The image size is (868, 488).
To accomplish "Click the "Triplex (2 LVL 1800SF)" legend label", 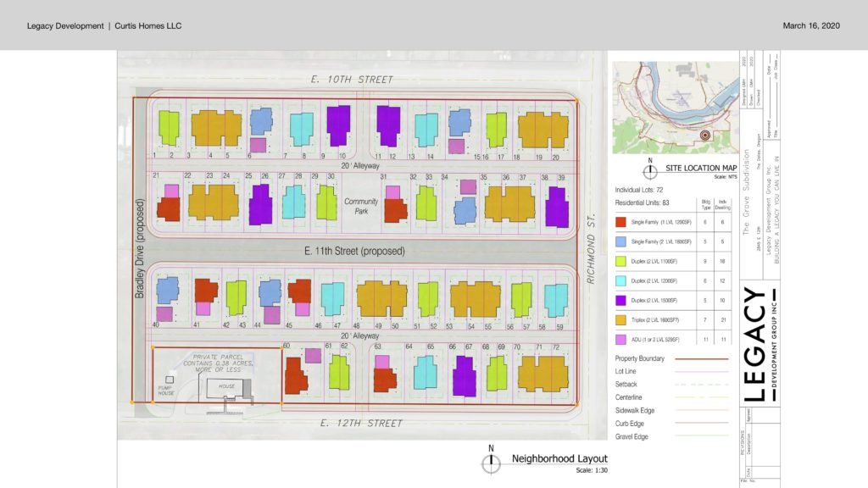I will [x=655, y=319].
